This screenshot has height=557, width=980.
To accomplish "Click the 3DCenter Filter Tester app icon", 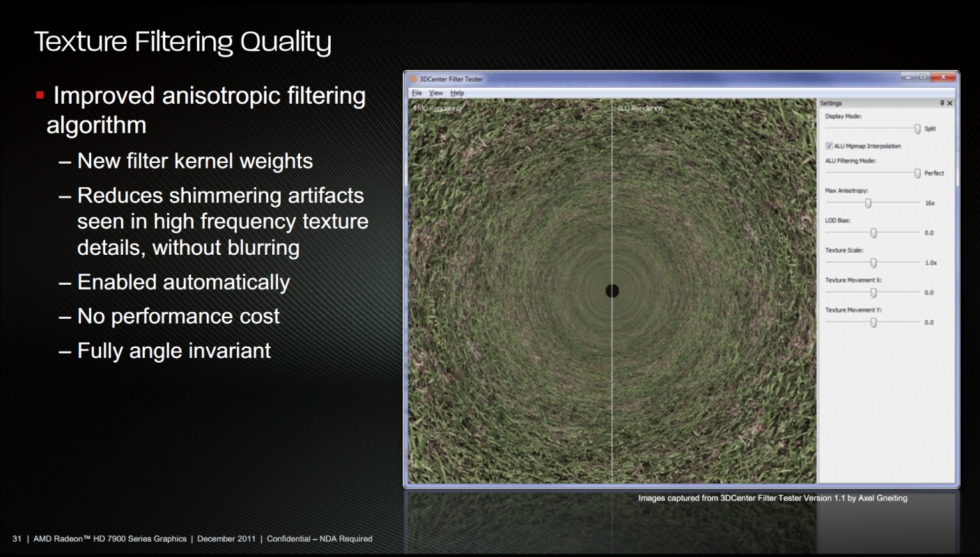I will [413, 79].
